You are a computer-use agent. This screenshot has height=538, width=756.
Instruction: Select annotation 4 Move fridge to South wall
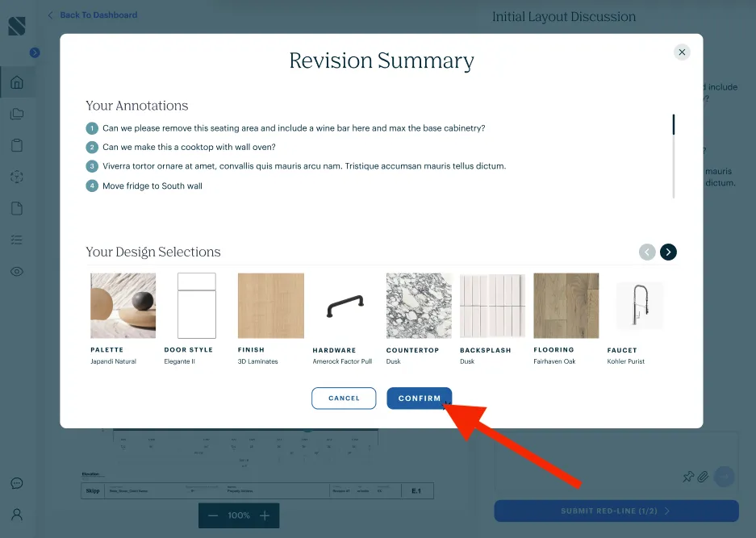click(152, 186)
